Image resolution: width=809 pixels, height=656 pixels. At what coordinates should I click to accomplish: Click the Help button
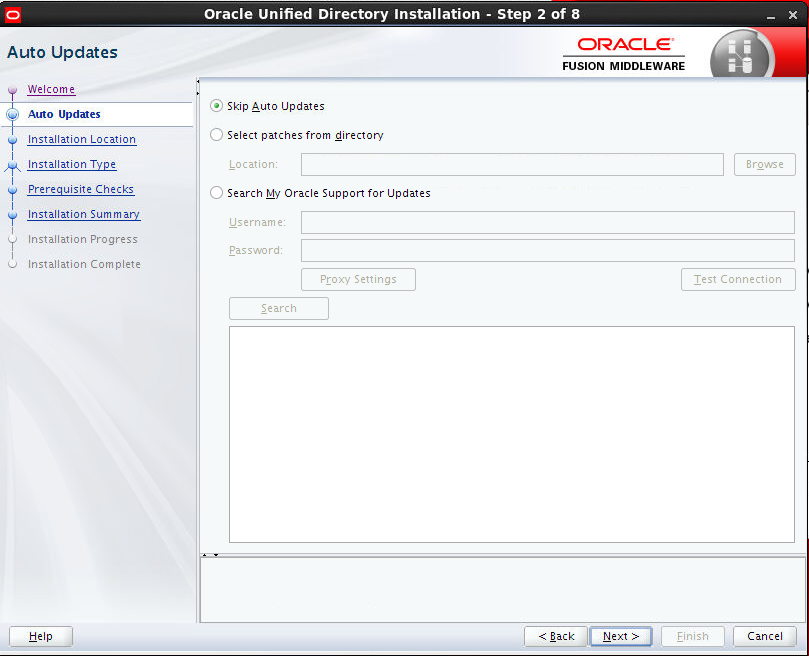click(41, 636)
